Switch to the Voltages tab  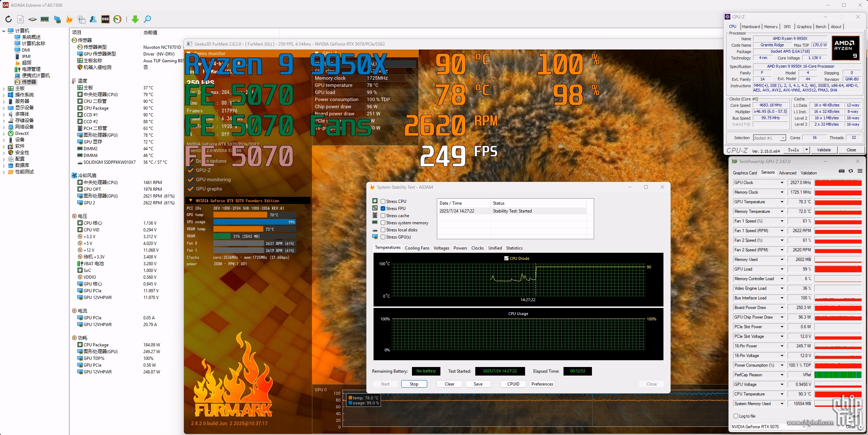click(441, 248)
